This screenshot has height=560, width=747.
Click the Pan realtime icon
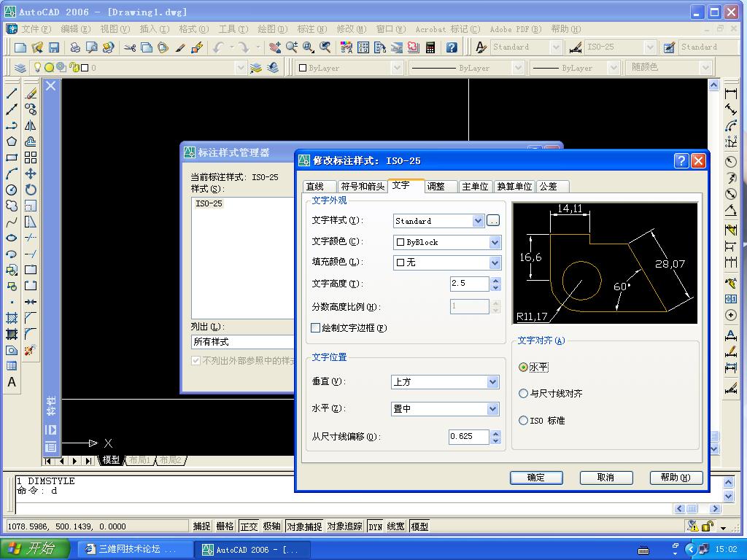click(275, 47)
